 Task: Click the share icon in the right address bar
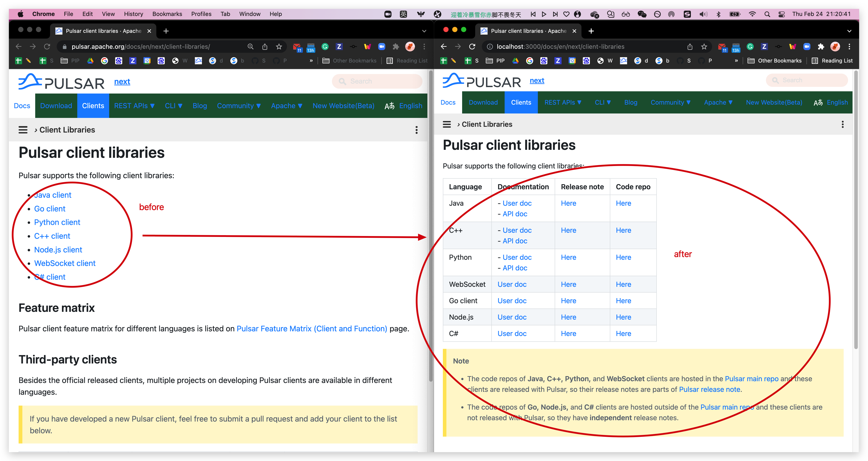pyautogui.click(x=690, y=47)
